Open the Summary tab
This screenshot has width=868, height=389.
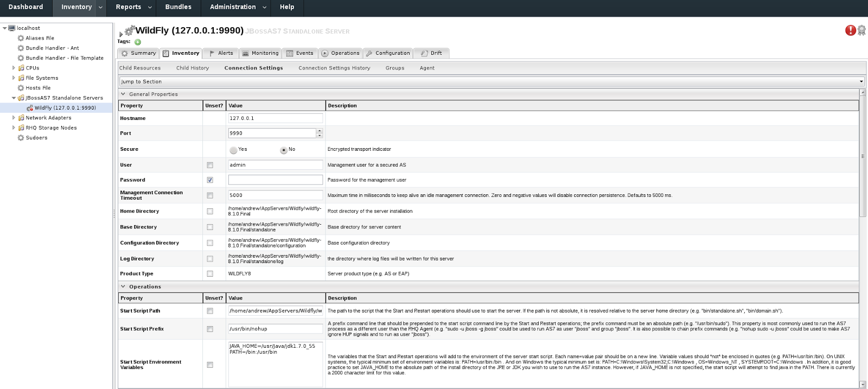138,53
